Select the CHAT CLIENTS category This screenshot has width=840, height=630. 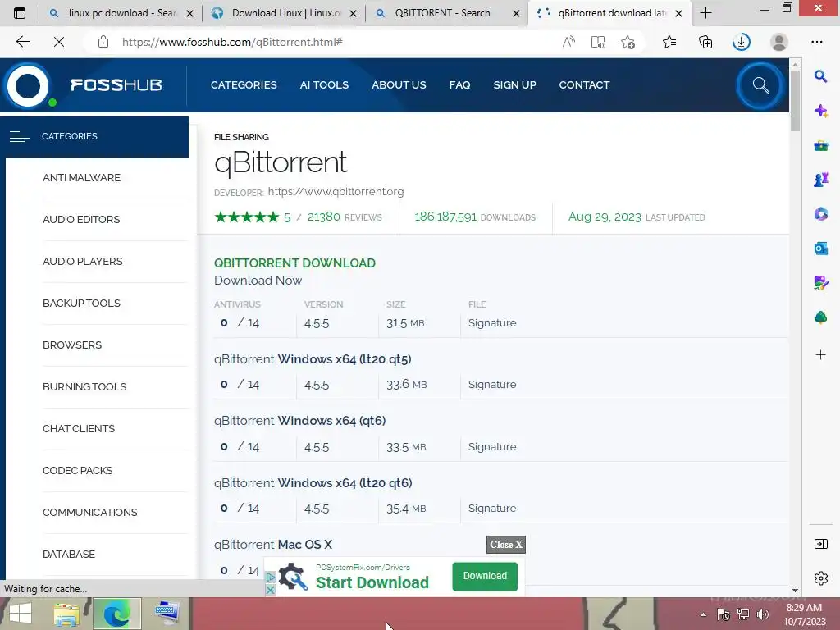point(79,428)
